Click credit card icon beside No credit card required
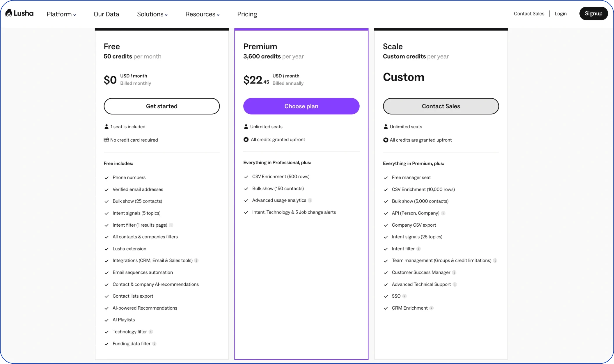Viewport: 614px width, 364px height. [x=106, y=140]
